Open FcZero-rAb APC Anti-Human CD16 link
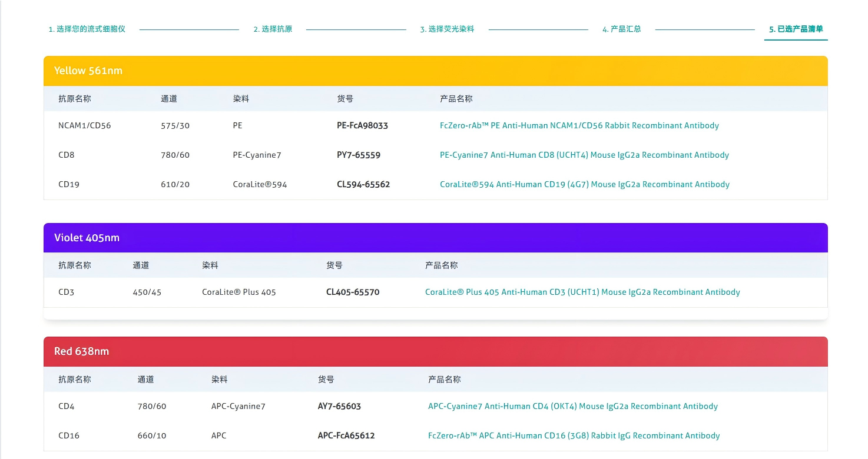The width and height of the screenshot is (868, 459). pyautogui.click(x=574, y=435)
